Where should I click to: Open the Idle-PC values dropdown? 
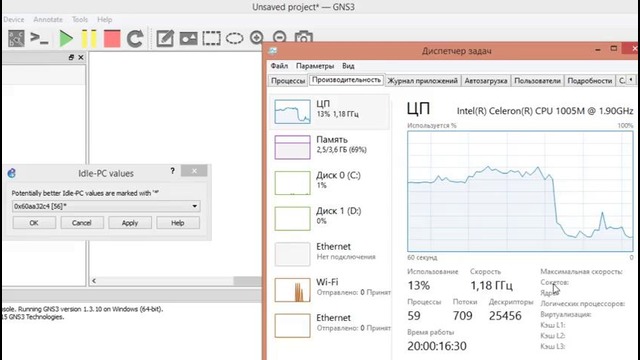point(106,206)
